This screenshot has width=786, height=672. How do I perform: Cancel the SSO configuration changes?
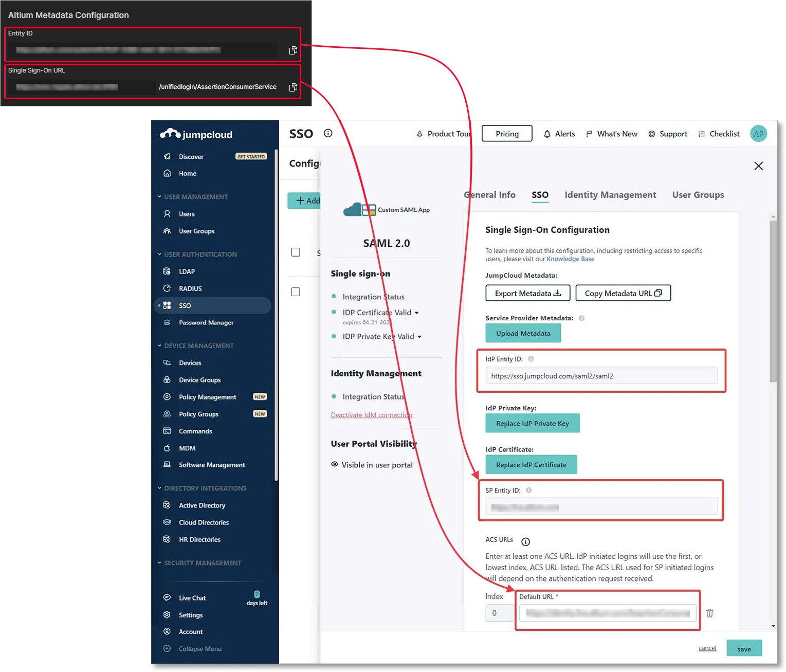tap(707, 648)
